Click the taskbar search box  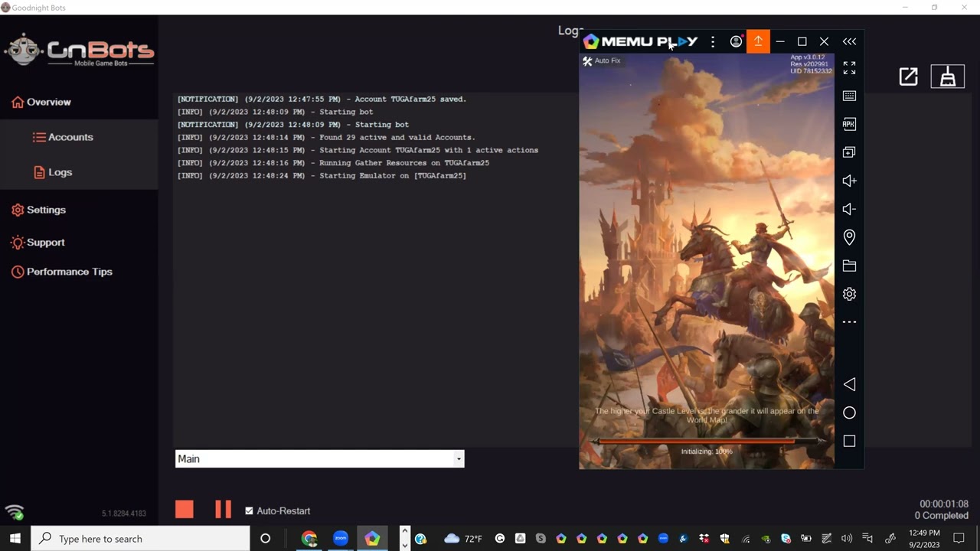coord(140,539)
